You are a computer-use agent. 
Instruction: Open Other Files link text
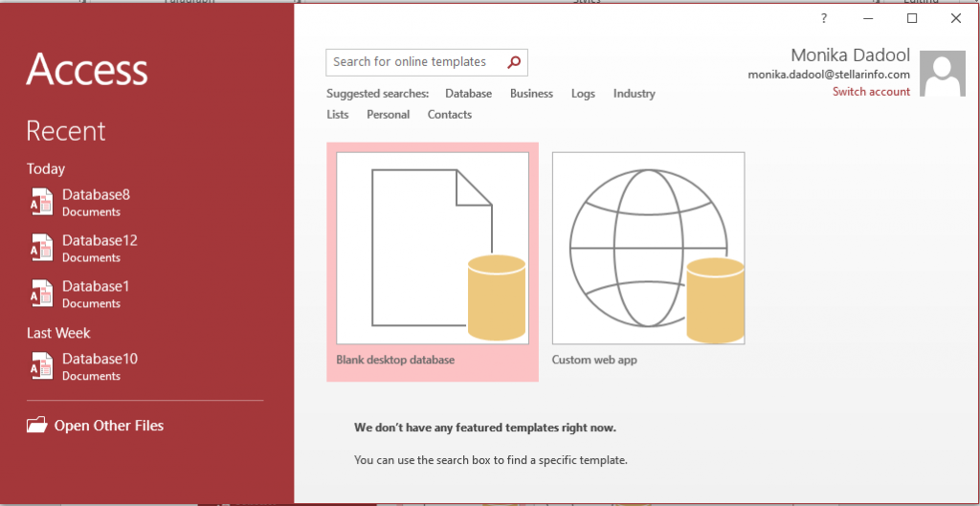[x=109, y=426]
